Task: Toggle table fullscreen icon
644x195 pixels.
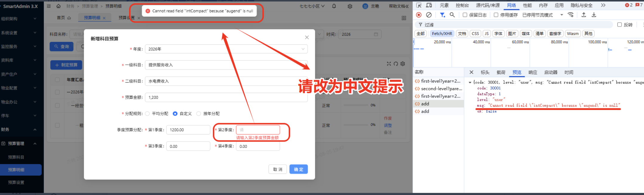Action: [389, 64]
